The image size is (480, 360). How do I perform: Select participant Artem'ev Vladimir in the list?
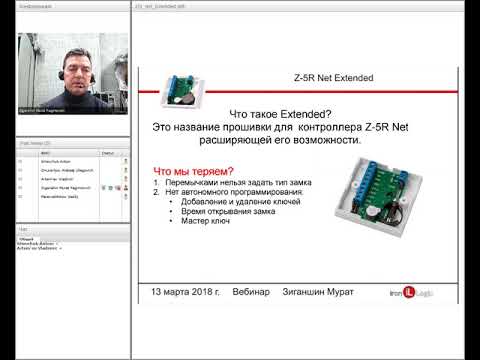pos(57,179)
